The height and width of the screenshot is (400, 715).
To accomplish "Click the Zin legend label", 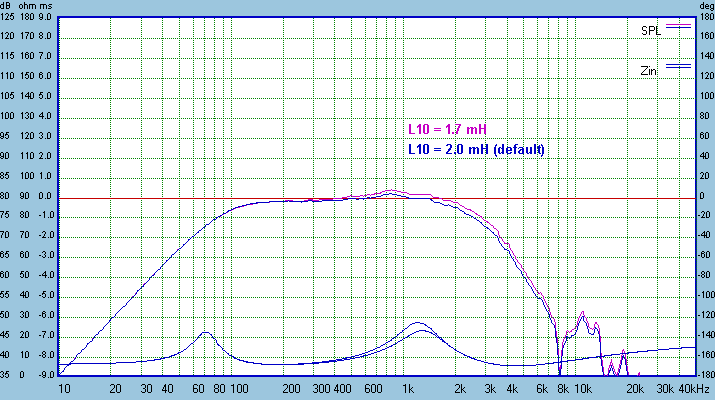I will pos(651,71).
